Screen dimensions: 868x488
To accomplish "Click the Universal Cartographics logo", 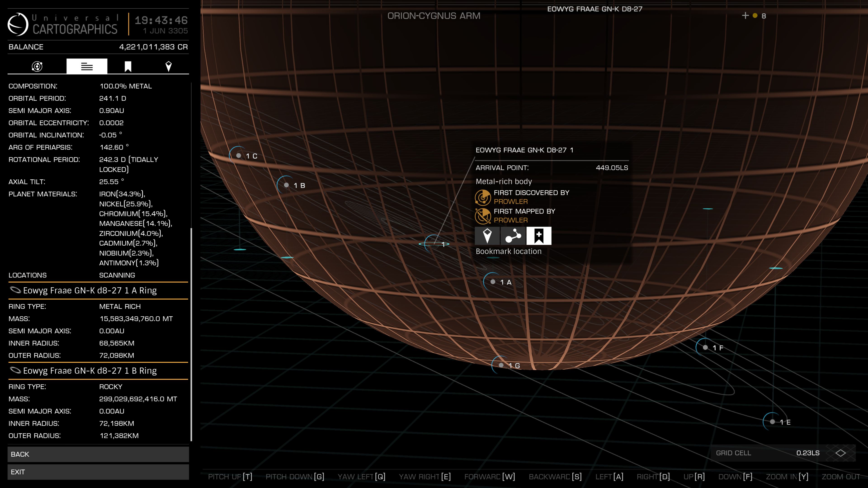I will (x=18, y=24).
